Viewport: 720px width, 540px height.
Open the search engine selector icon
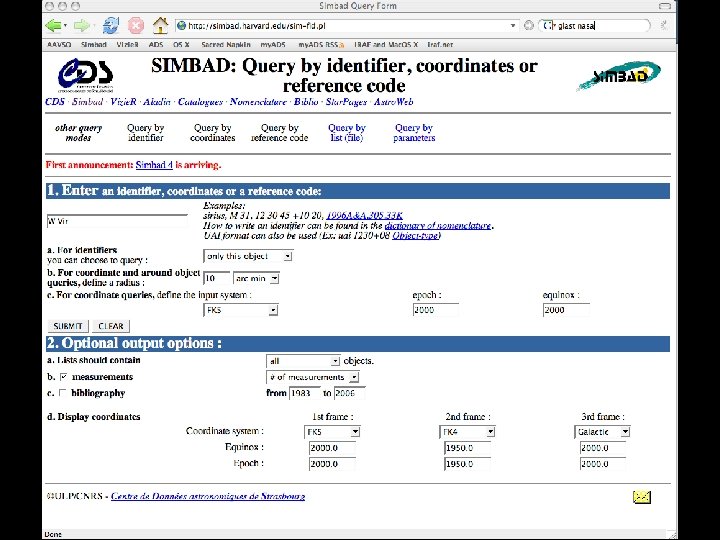pos(550,26)
